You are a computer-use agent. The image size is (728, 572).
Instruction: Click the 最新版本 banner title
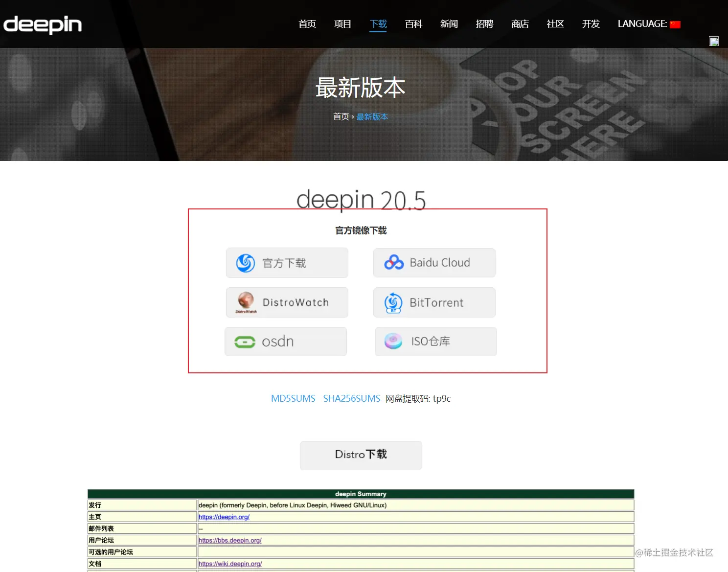(x=361, y=88)
